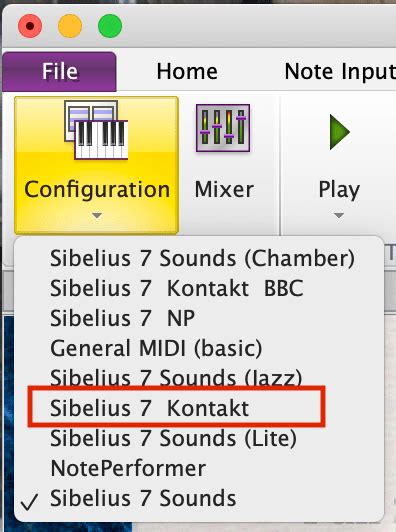Click the Mixer label button
396x532 pixels.
tap(224, 189)
